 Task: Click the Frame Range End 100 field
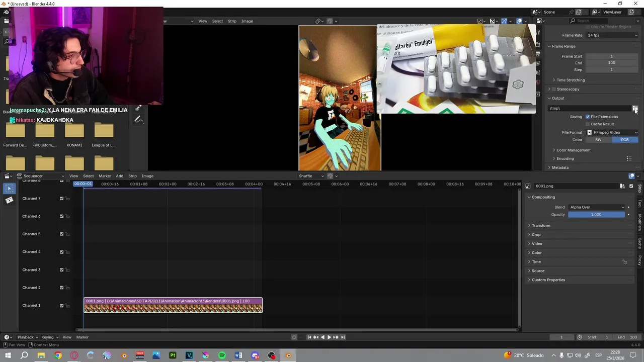click(612, 63)
